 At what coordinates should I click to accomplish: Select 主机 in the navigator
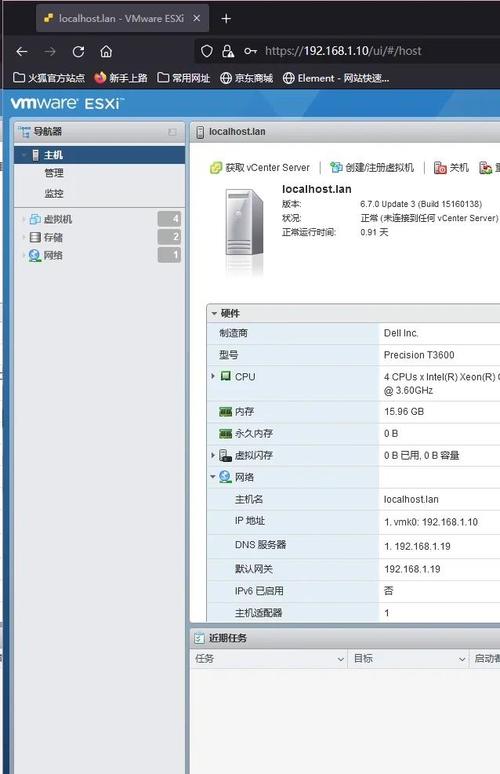100,155
